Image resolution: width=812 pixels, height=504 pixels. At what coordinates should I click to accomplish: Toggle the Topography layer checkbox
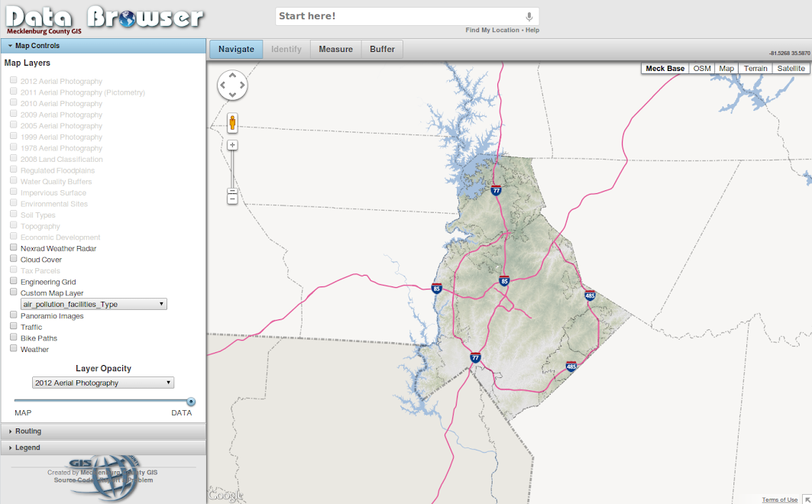point(14,225)
